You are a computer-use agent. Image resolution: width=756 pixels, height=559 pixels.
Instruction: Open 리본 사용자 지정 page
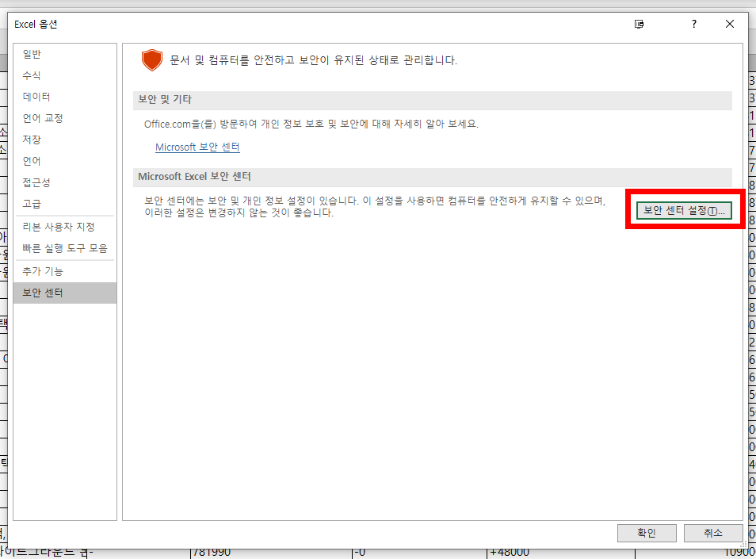pos(65,227)
